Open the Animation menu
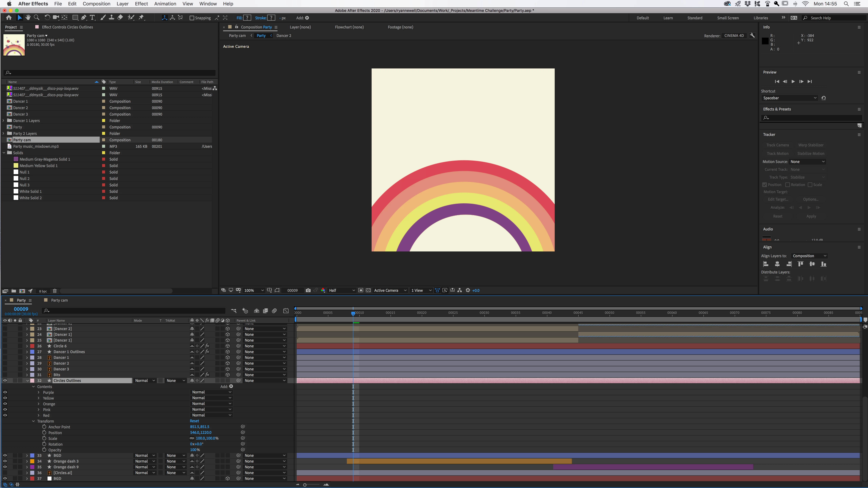868x488 pixels. click(x=165, y=4)
